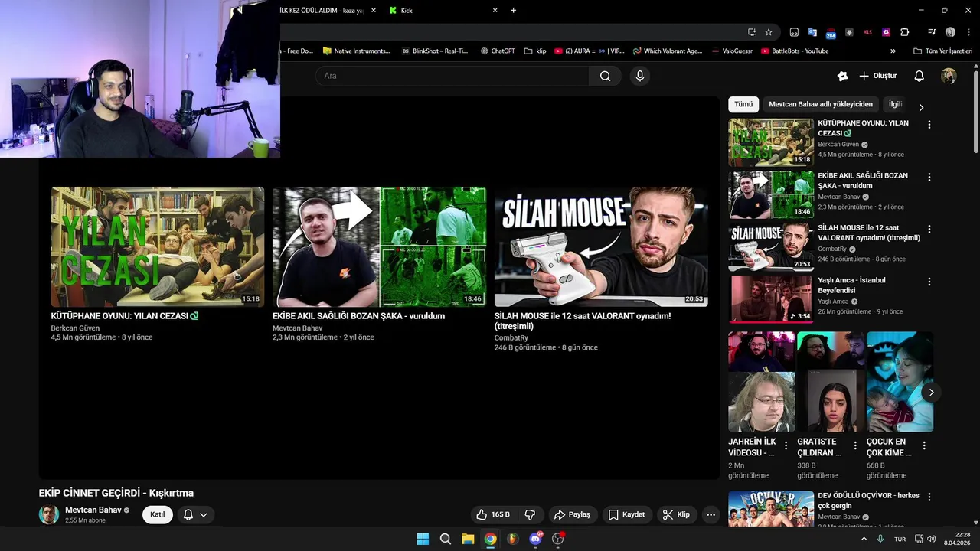Open options for SİLAH MOUSE sidebar video

[x=929, y=229]
